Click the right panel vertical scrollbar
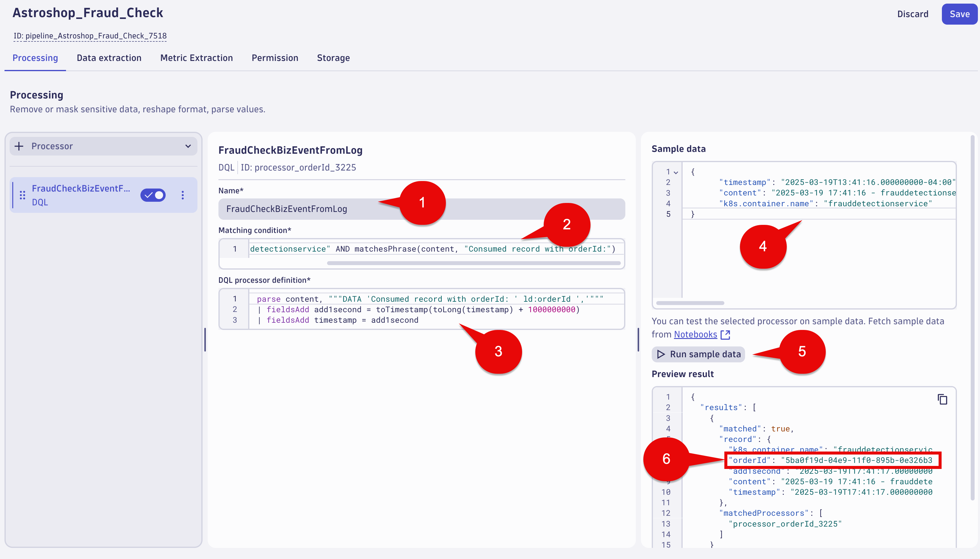Screen dimensions: 980x559 point(972,318)
